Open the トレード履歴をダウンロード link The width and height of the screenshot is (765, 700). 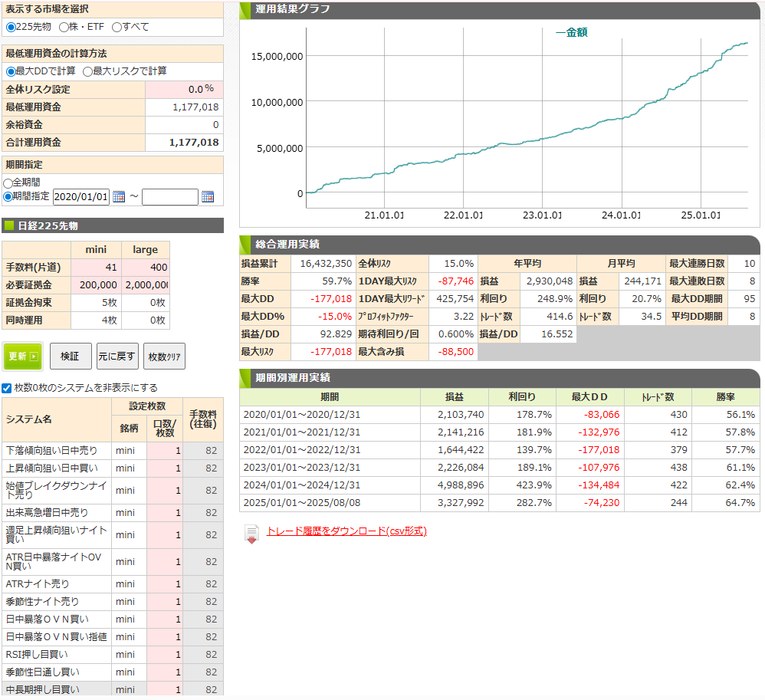346,531
